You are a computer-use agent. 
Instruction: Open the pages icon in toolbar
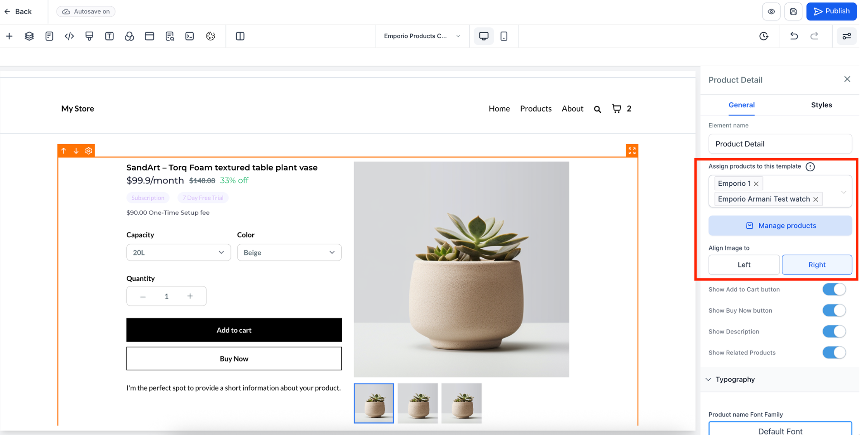pyautogui.click(x=49, y=36)
